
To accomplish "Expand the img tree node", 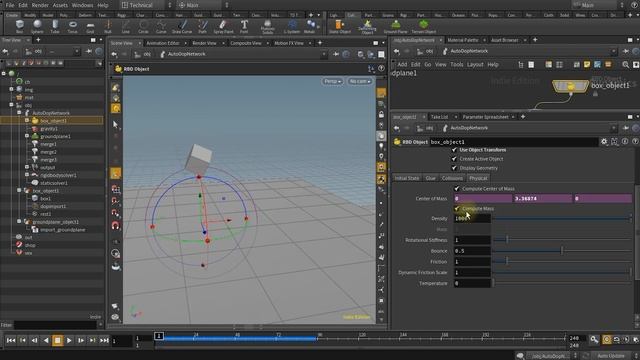I will pos(11,89).
